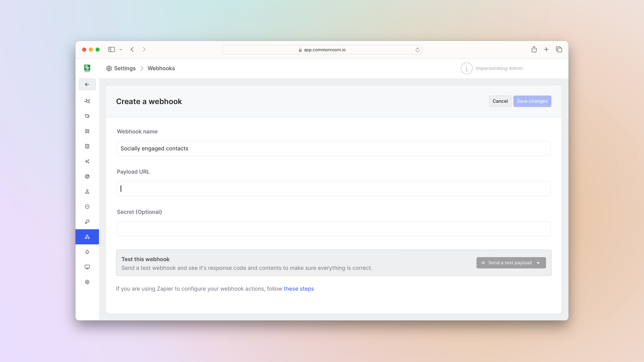The width and height of the screenshot is (644, 362).
Task: Open a new tab with plus icon
Action: [x=546, y=50]
